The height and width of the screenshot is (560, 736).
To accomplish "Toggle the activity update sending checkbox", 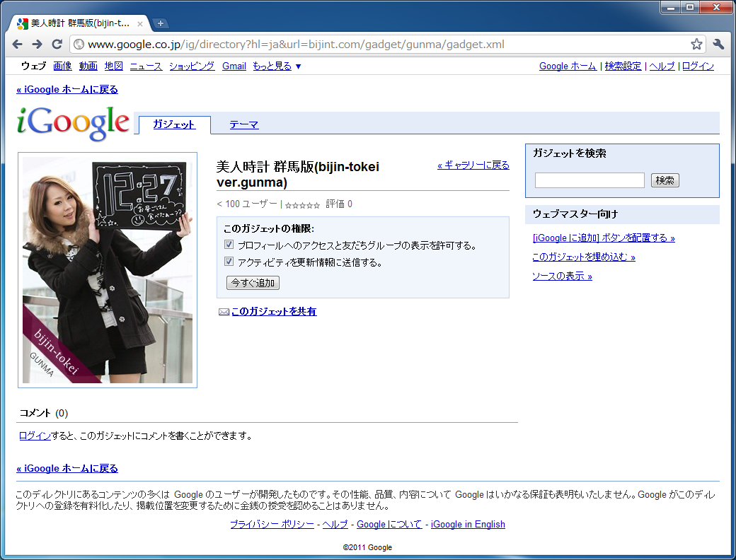I will tap(229, 261).
